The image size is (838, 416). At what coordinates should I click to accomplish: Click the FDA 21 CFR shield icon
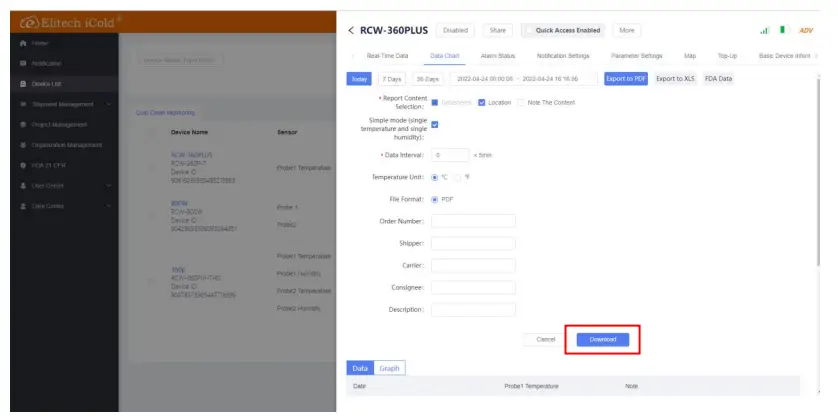coord(23,165)
